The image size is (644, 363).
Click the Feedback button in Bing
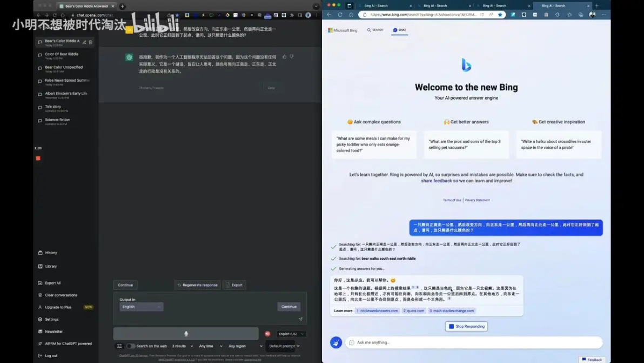click(x=592, y=360)
